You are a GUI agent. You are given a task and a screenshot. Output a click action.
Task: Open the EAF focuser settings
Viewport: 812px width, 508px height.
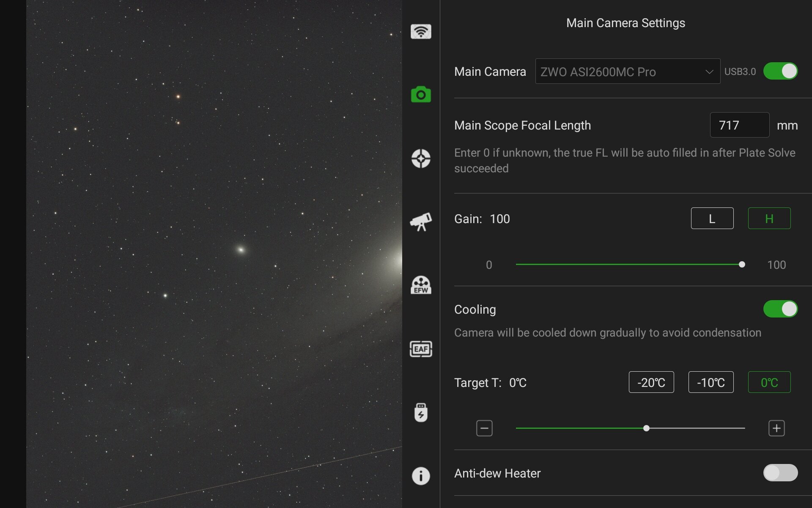(x=421, y=349)
